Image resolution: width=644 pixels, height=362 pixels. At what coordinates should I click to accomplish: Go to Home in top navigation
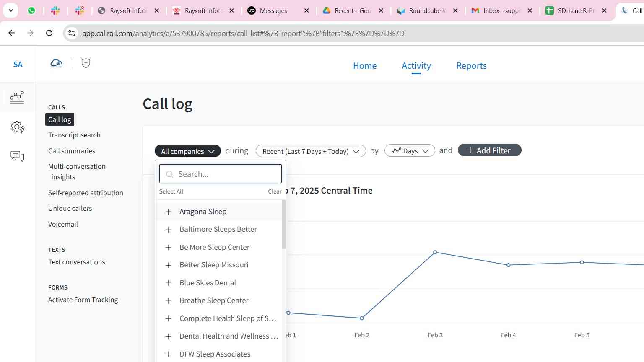pos(365,66)
